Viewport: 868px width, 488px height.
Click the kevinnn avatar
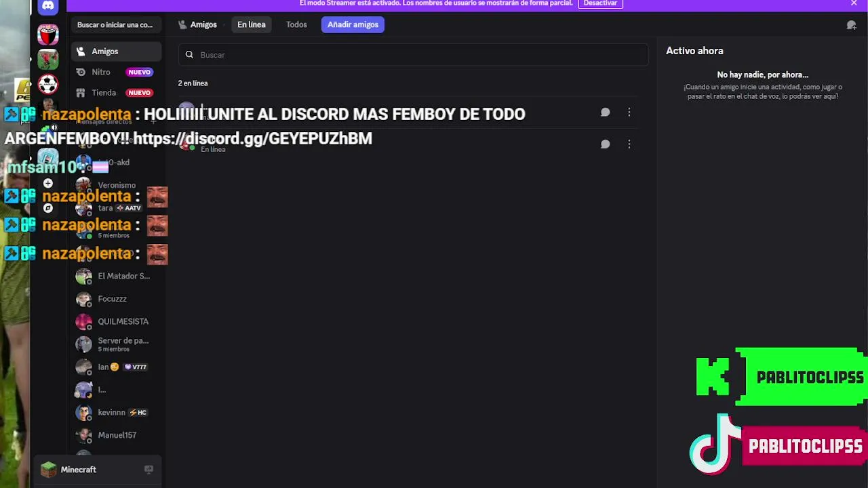(83, 412)
